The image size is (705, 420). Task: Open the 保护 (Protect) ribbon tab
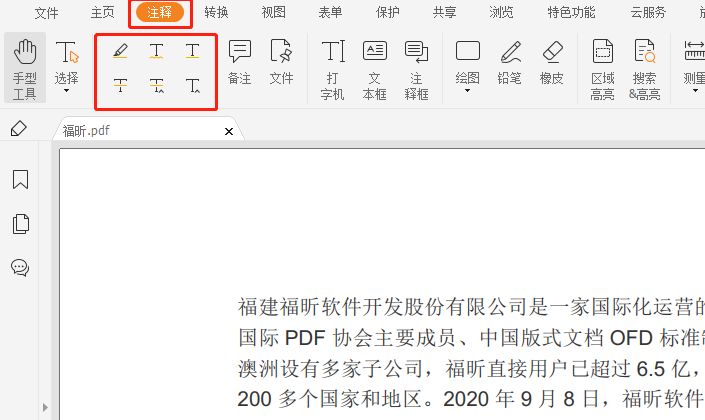pos(388,13)
